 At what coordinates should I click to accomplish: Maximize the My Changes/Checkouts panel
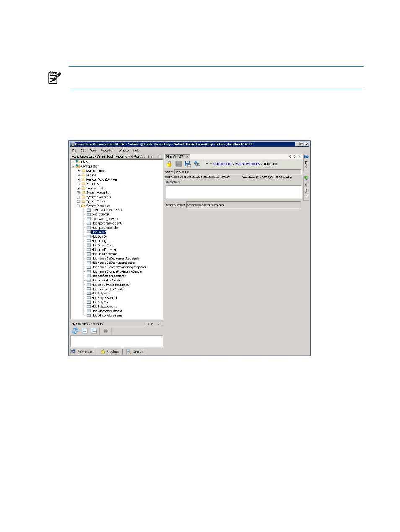coord(147,324)
